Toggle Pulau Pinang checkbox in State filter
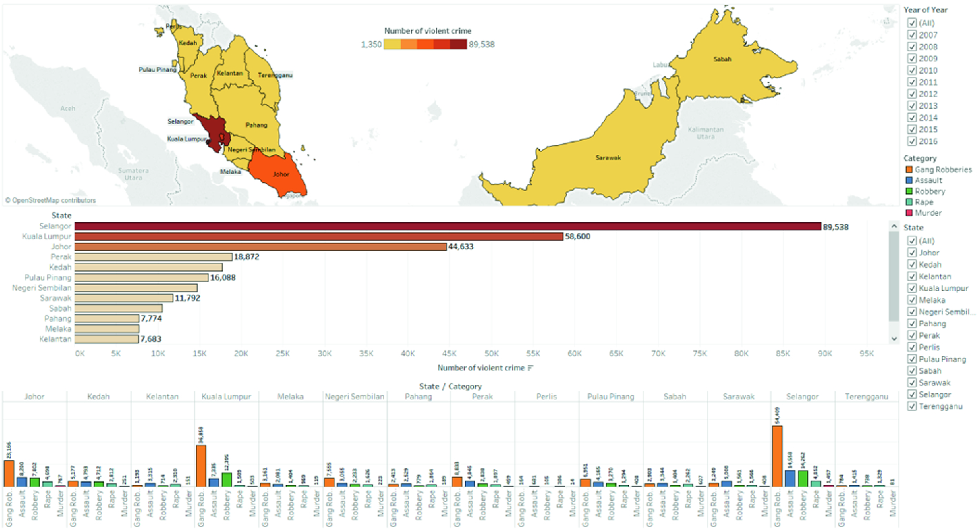 pos(912,359)
